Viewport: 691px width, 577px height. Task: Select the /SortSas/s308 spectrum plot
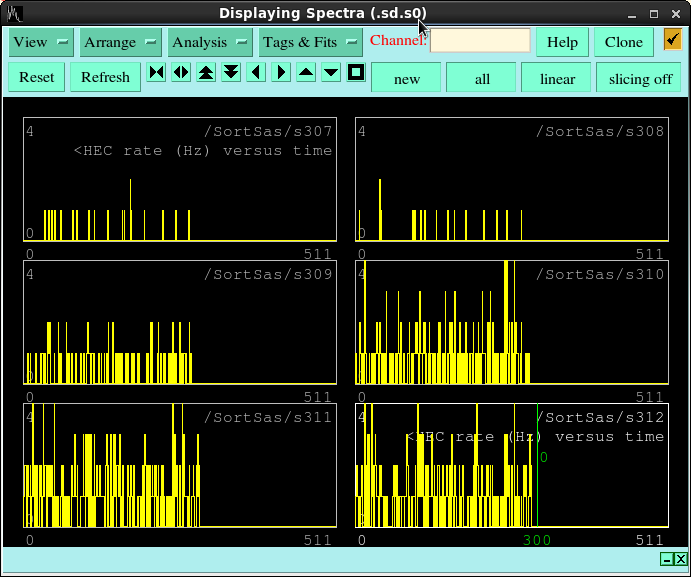(x=512, y=179)
